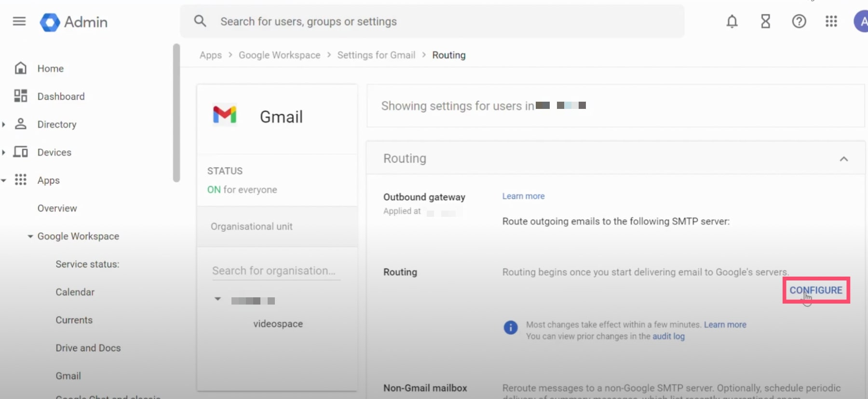Click the search users, groups or settings field
The width and height of the screenshot is (868, 399).
[x=432, y=21]
